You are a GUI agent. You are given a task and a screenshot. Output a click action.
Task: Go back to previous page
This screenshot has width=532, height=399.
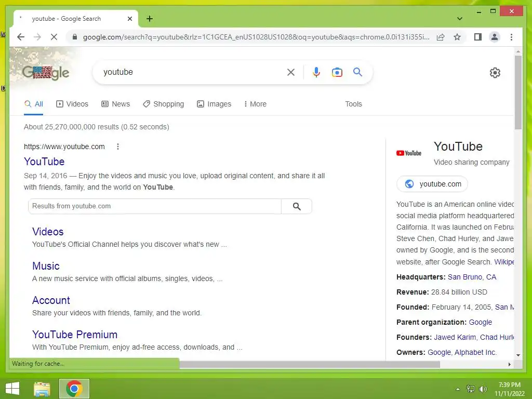21,37
